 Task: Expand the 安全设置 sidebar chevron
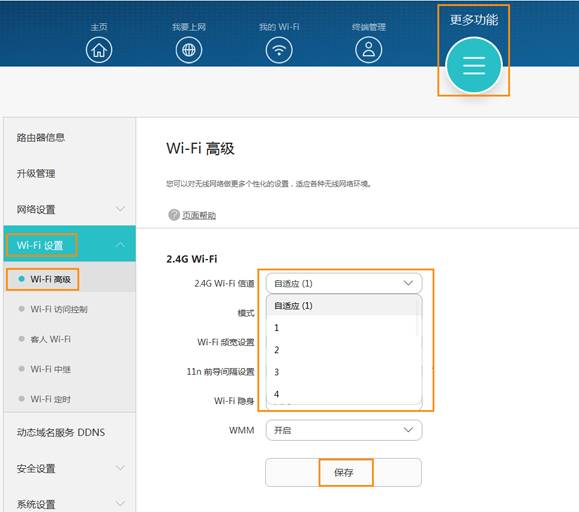[120, 468]
